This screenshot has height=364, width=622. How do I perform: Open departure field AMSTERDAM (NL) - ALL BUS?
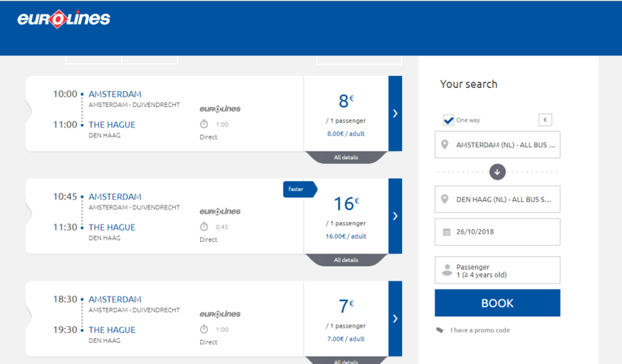click(x=498, y=145)
